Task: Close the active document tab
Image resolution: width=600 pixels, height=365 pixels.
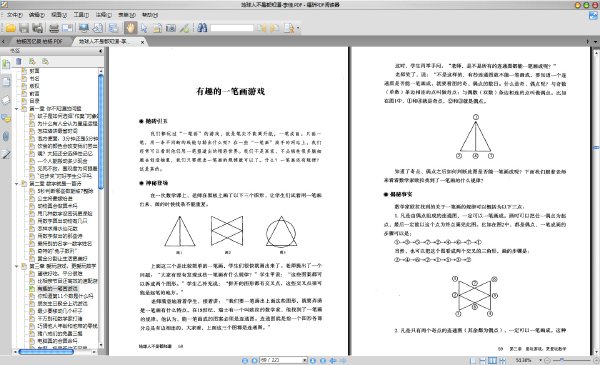Action: click(142, 42)
